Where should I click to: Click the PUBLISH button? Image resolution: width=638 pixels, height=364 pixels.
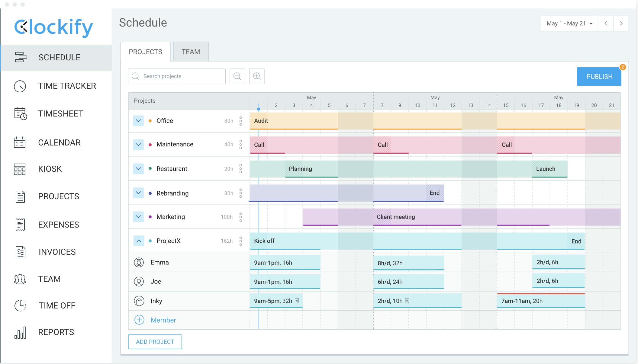tap(599, 77)
